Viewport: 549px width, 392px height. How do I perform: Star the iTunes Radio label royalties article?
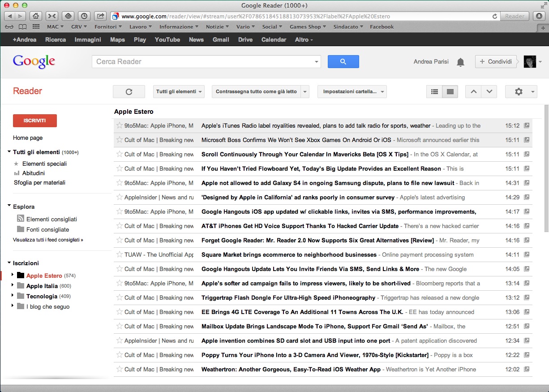click(x=120, y=125)
